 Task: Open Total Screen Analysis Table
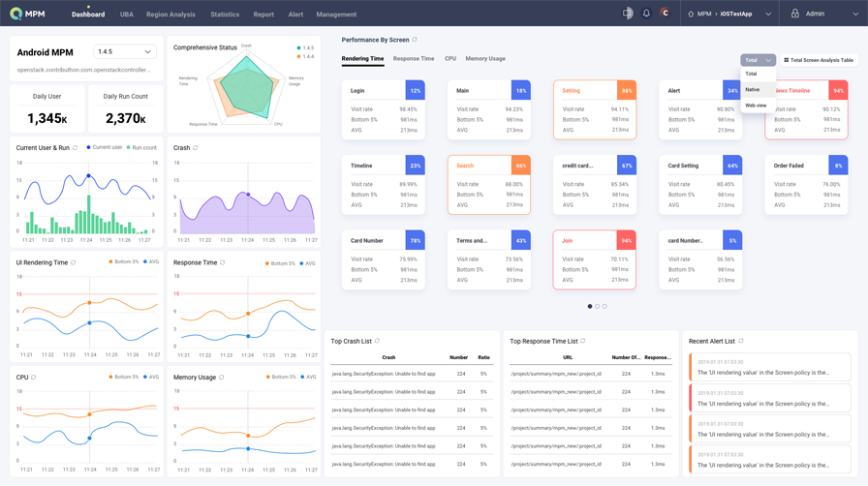coord(819,60)
